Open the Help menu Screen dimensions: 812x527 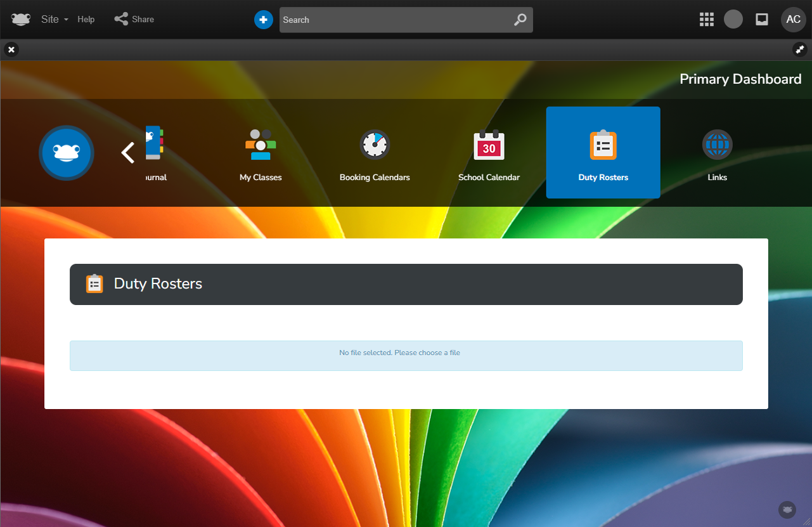(86, 19)
